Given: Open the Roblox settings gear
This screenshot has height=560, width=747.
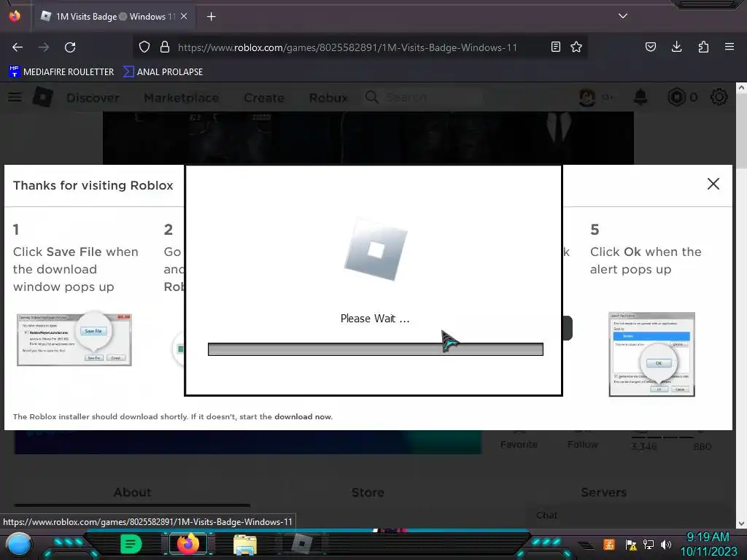Looking at the screenshot, I should point(719,97).
